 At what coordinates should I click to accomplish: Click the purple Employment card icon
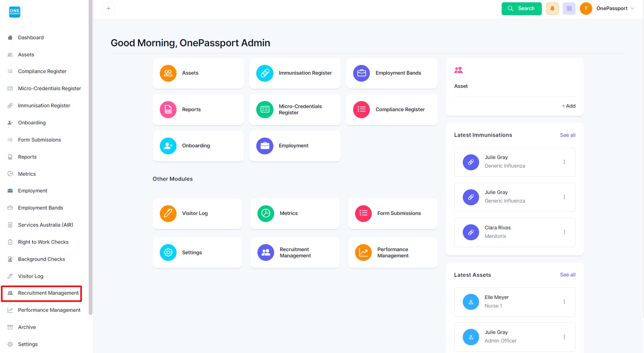click(x=265, y=146)
